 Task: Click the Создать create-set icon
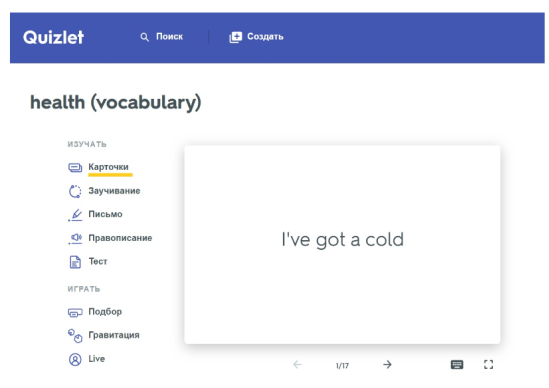click(x=235, y=37)
